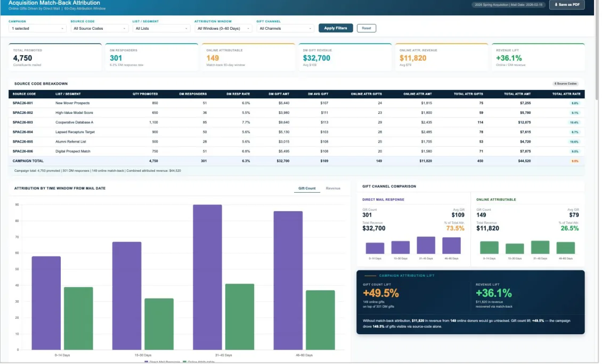This screenshot has height=364, width=602.
Task: Click the Apply Filters button
Action: click(x=336, y=28)
